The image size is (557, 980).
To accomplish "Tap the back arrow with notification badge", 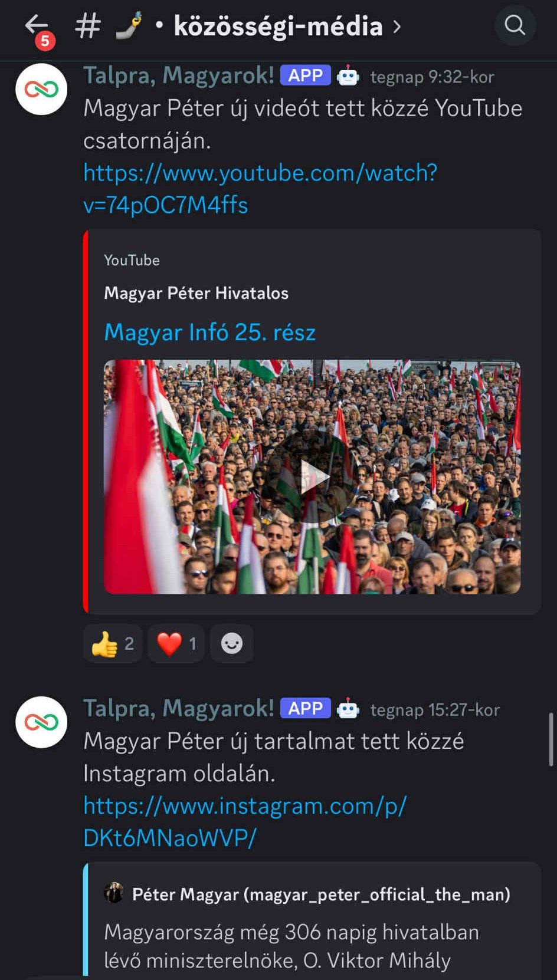I will [38, 29].
